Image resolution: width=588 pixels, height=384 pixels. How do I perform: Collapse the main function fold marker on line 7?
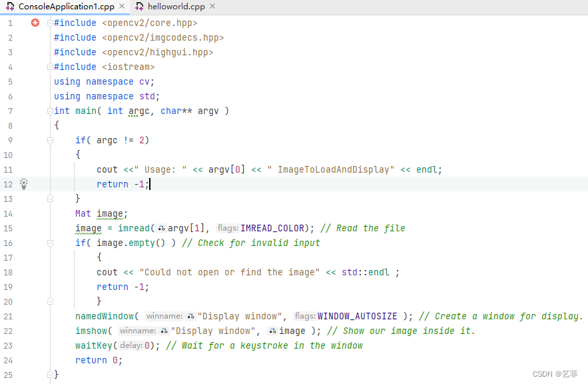[50, 111]
